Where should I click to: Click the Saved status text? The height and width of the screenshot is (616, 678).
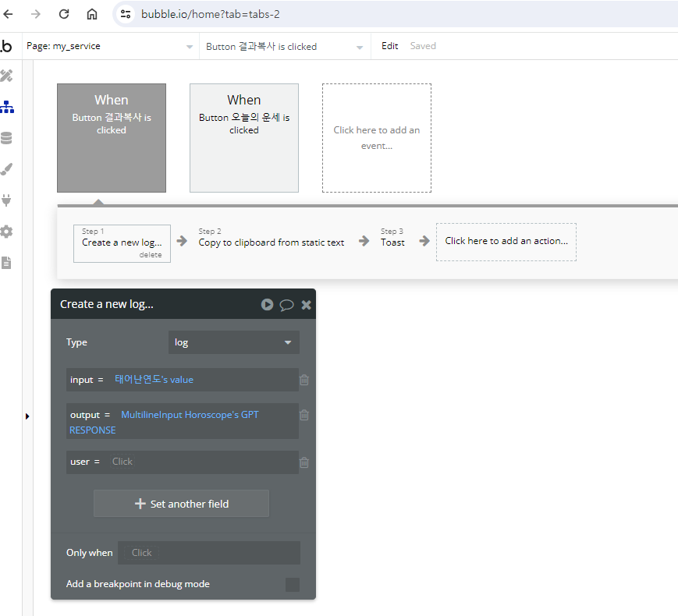click(423, 46)
